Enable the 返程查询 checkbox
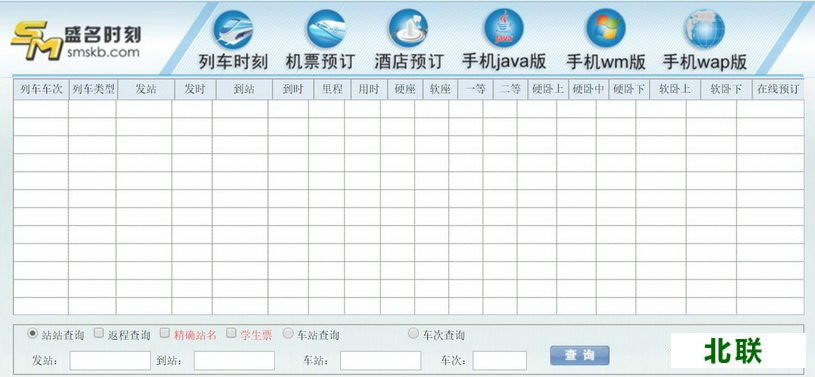This screenshot has width=815, height=377. pos(99,333)
